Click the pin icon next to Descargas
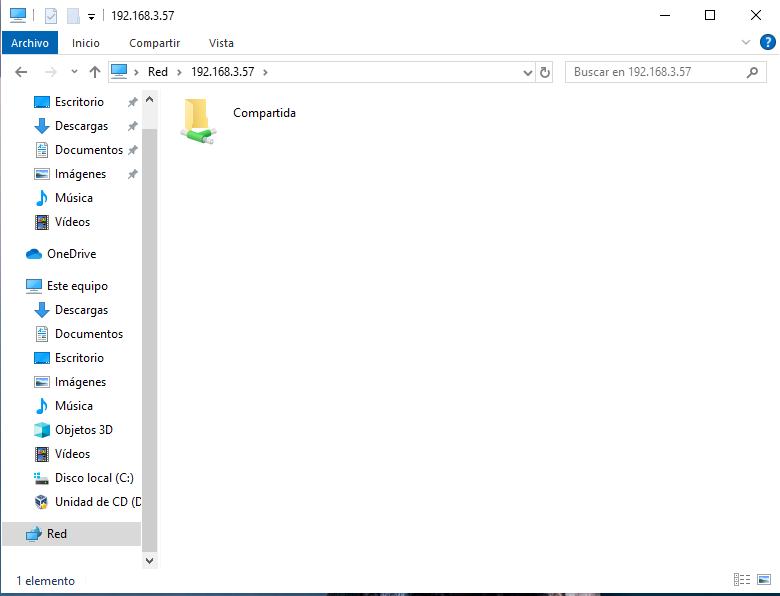Screen dimensions: 780x596 pos(132,126)
